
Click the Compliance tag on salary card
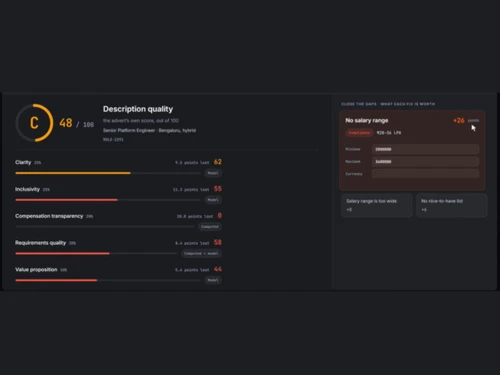point(359,133)
